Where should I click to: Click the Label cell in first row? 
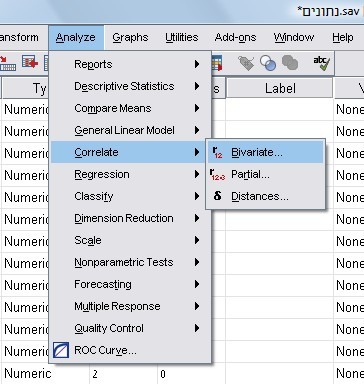pos(279,109)
